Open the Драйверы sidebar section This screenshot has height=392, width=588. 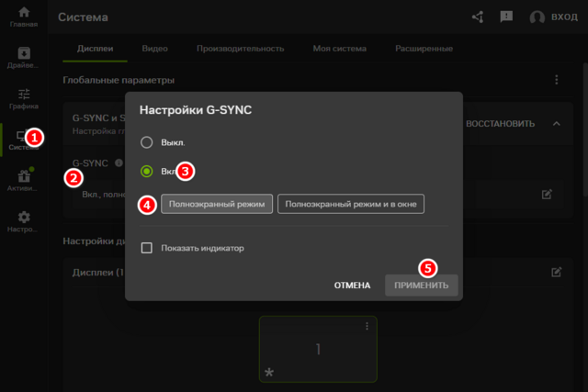tap(24, 58)
